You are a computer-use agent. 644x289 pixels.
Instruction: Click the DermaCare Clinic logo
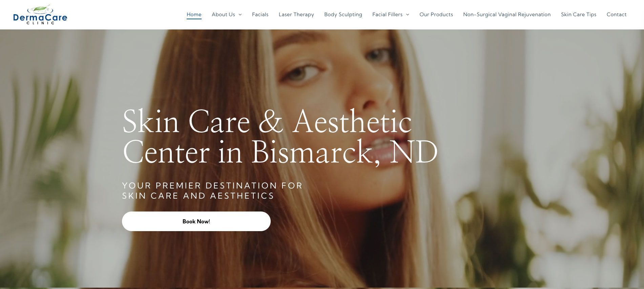pos(40,15)
